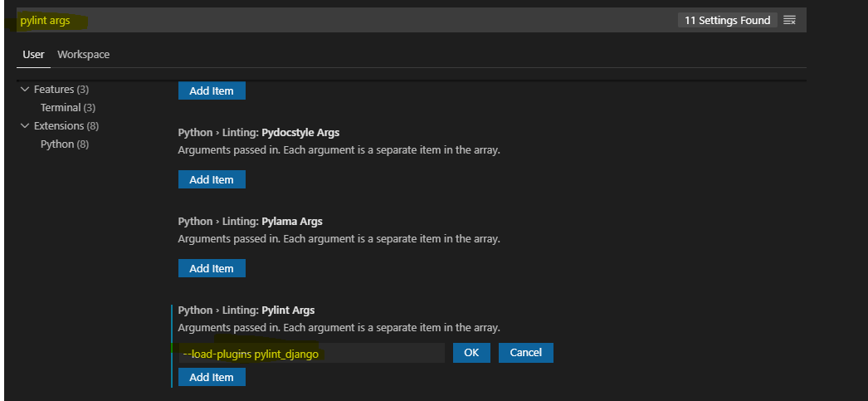Collapse the Extensions chevron in the tree
Screen dimensions: 868x401
point(25,126)
